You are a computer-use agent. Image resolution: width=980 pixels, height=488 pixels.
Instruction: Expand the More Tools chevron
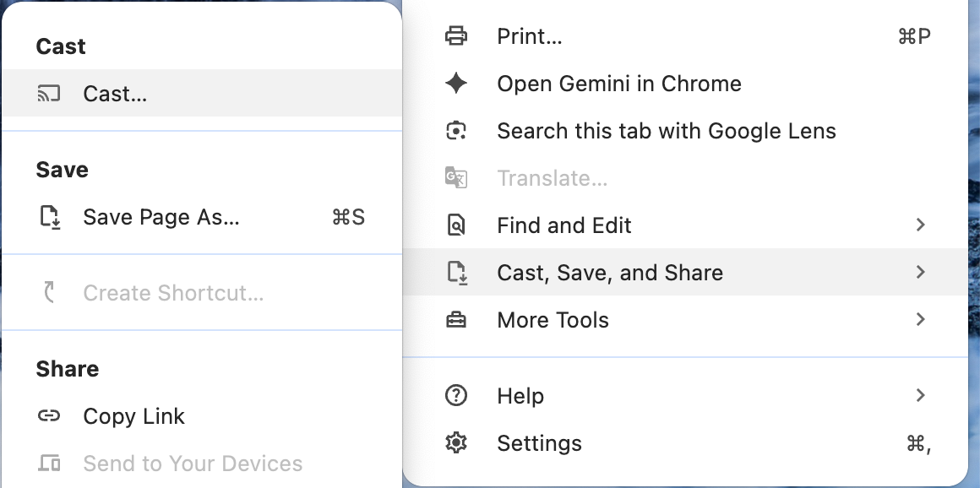[920, 319]
